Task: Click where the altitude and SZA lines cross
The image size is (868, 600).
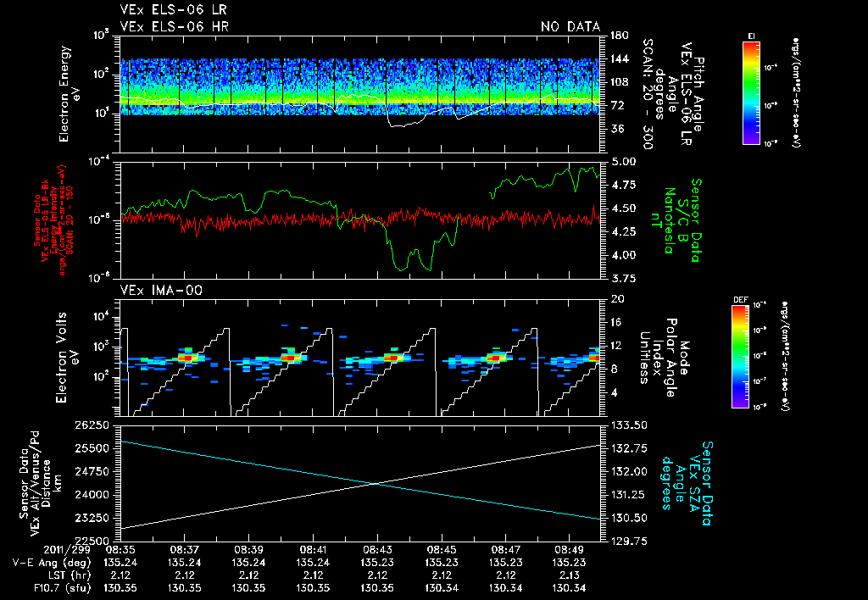Action: [x=377, y=484]
